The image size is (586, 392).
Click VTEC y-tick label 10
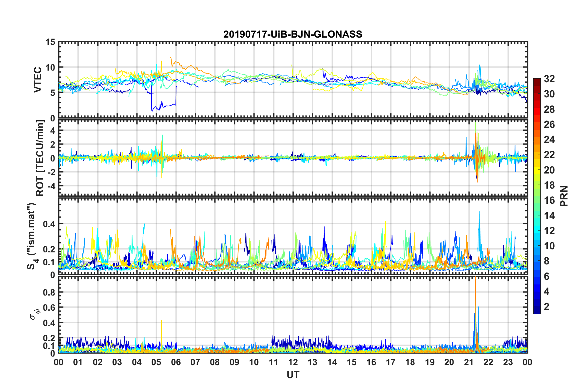(50, 67)
